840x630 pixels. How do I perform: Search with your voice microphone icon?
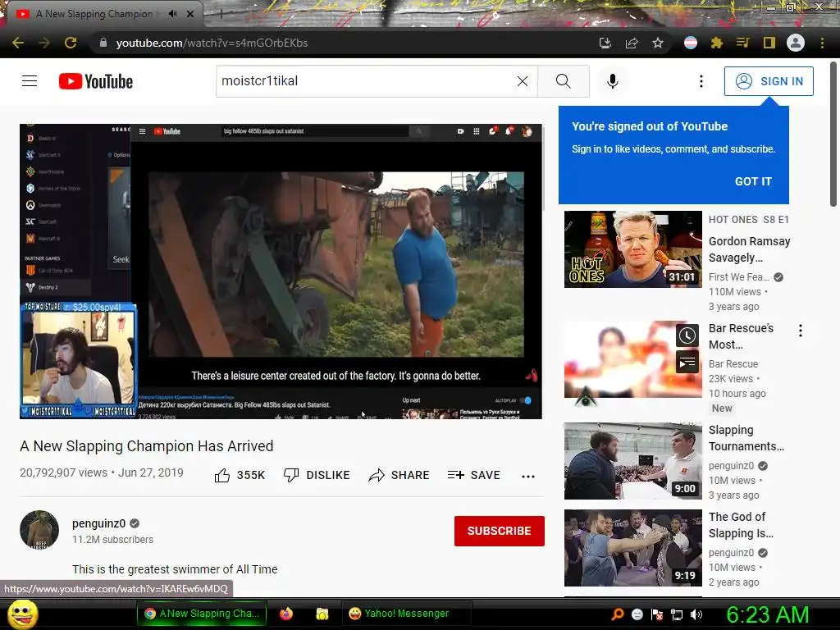click(613, 81)
